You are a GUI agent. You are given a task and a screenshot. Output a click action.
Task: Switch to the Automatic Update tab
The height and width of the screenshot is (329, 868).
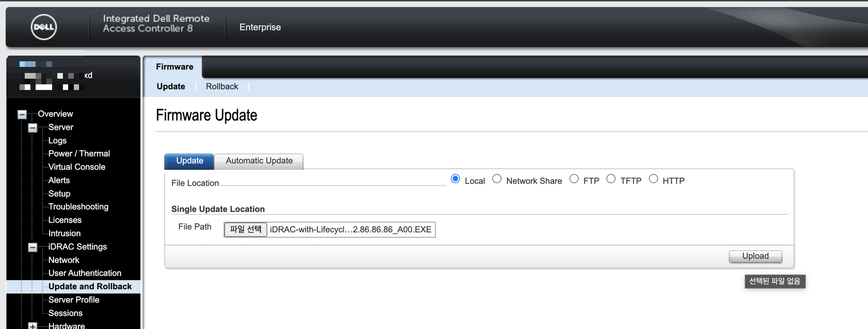tap(259, 161)
